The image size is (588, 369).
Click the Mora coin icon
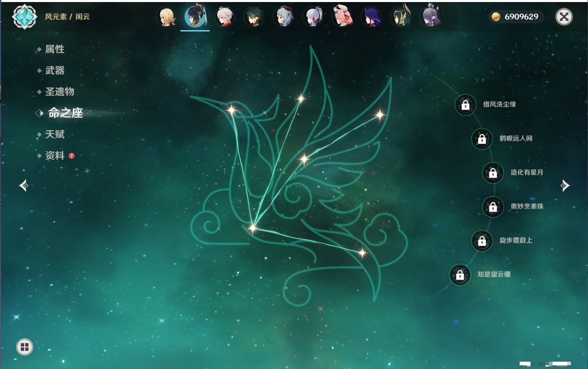(496, 17)
